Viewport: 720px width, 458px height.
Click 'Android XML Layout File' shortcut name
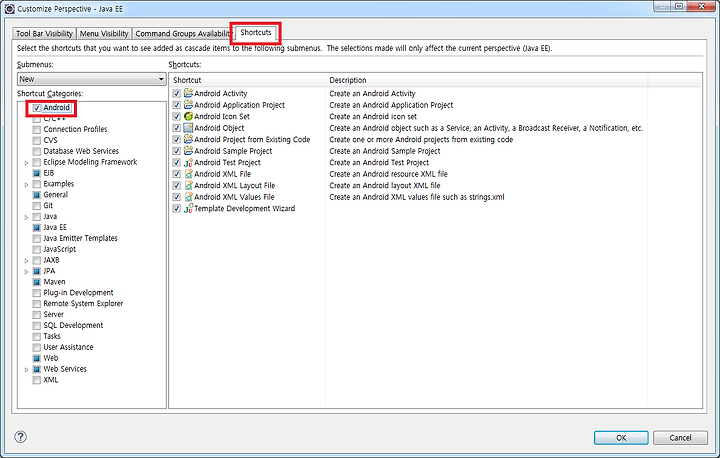pyautogui.click(x=235, y=186)
